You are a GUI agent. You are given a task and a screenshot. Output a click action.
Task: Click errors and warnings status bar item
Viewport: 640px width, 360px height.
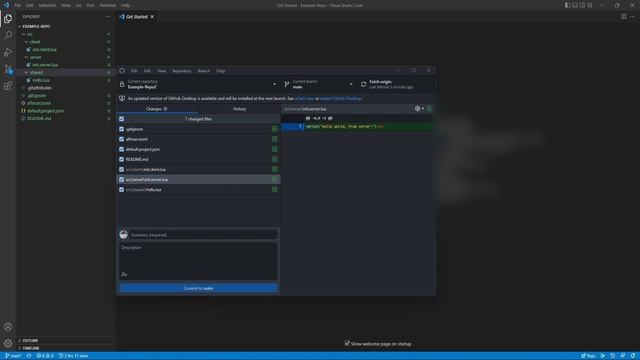(x=45, y=356)
